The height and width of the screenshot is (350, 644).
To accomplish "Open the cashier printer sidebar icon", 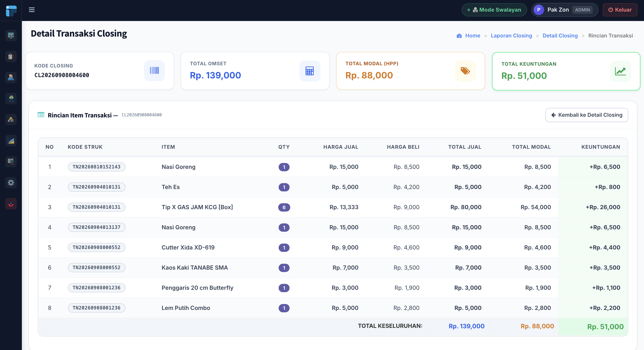I will click(x=11, y=78).
